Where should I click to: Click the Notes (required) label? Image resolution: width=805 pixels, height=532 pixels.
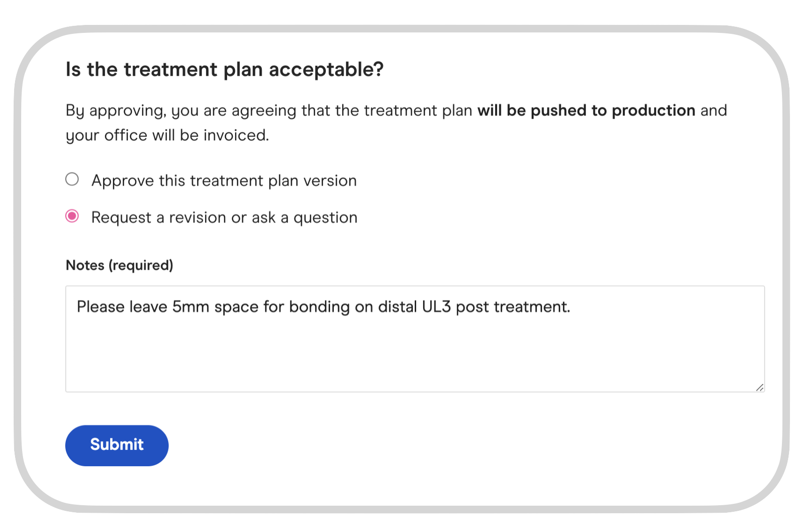click(119, 265)
